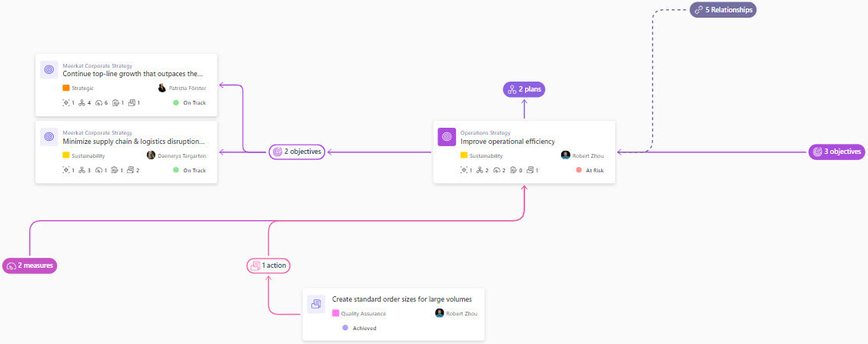Expand the 2 plans node
Viewport: 868px width, 344px height.
coord(524,89)
